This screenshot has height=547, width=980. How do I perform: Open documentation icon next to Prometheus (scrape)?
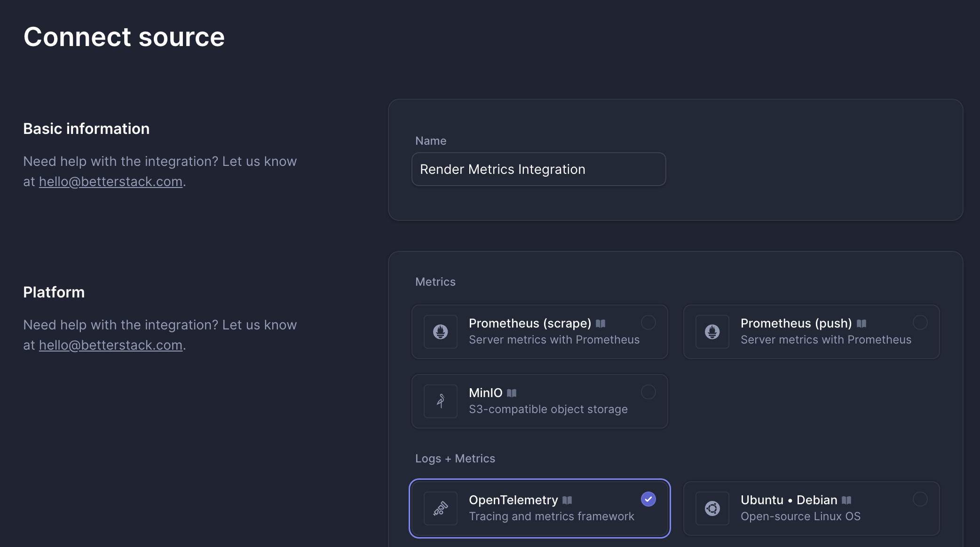coord(601,323)
